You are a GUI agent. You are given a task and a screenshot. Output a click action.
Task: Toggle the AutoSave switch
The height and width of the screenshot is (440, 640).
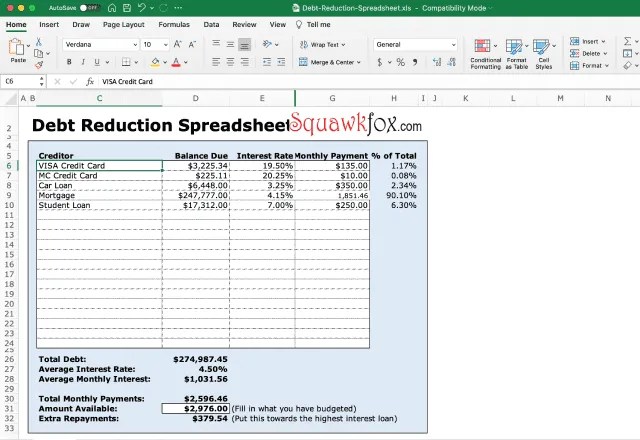point(89,8)
